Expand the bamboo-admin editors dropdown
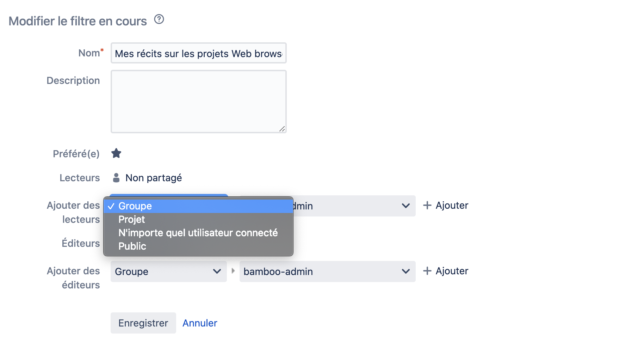644x342 pixels. click(327, 271)
